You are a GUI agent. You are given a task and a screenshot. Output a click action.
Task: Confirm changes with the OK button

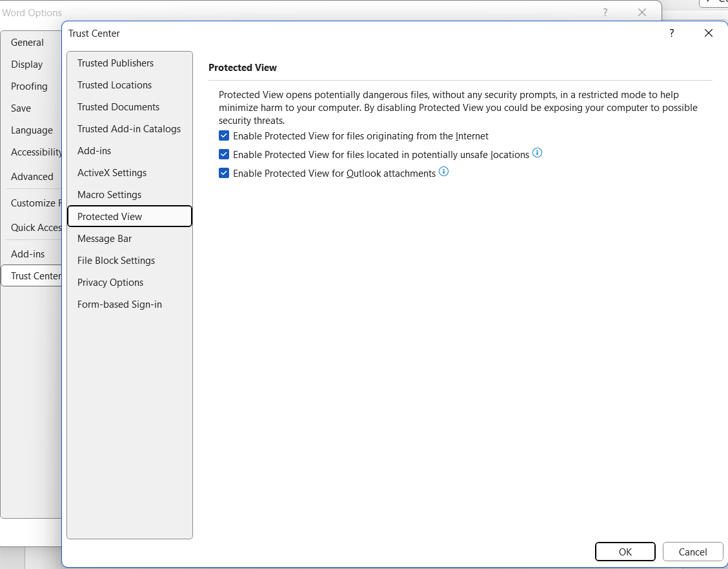625,552
